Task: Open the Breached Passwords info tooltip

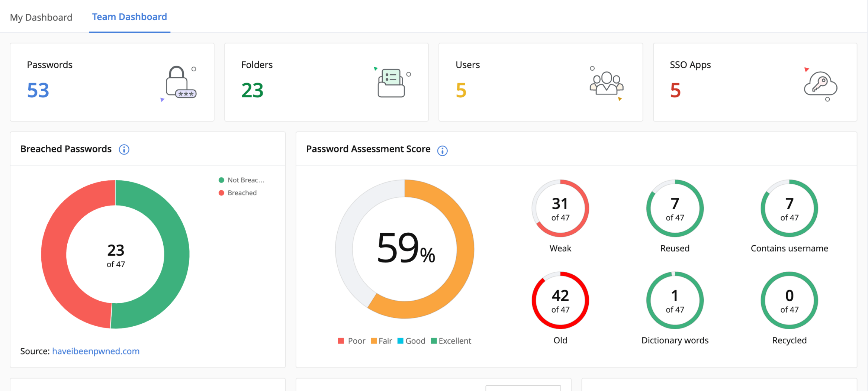Action: click(124, 149)
